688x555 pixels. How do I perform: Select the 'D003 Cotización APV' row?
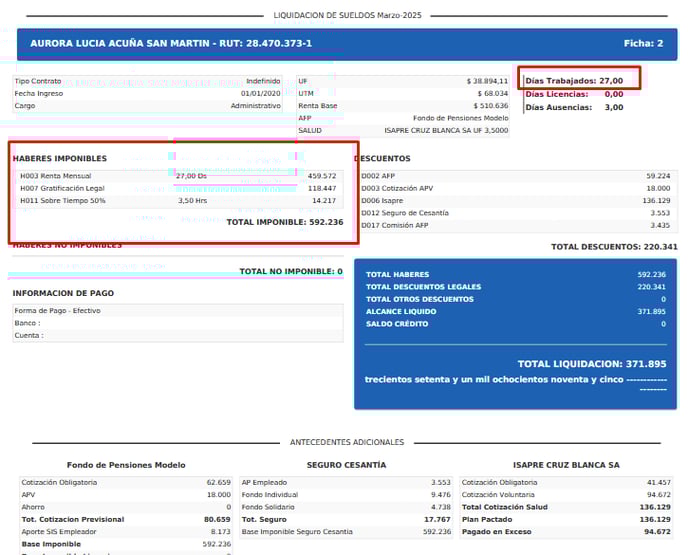point(519,188)
